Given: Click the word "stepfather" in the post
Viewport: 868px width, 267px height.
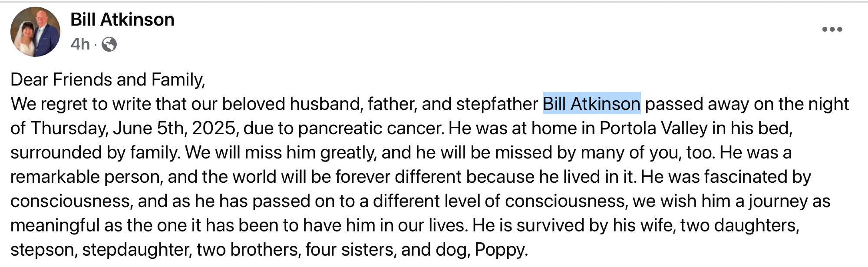Looking at the screenshot, I should pos(497,104).
